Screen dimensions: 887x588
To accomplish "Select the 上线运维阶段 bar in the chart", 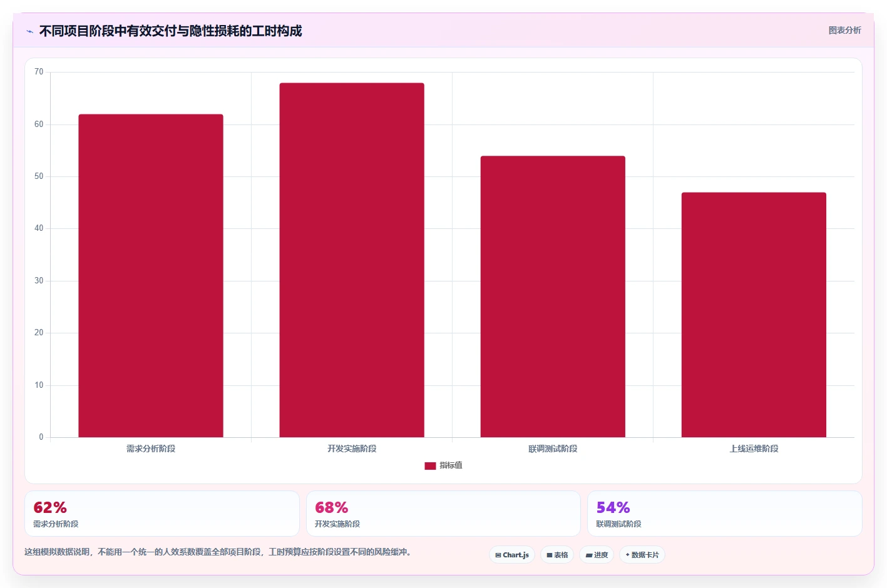I will coord(754,315).
